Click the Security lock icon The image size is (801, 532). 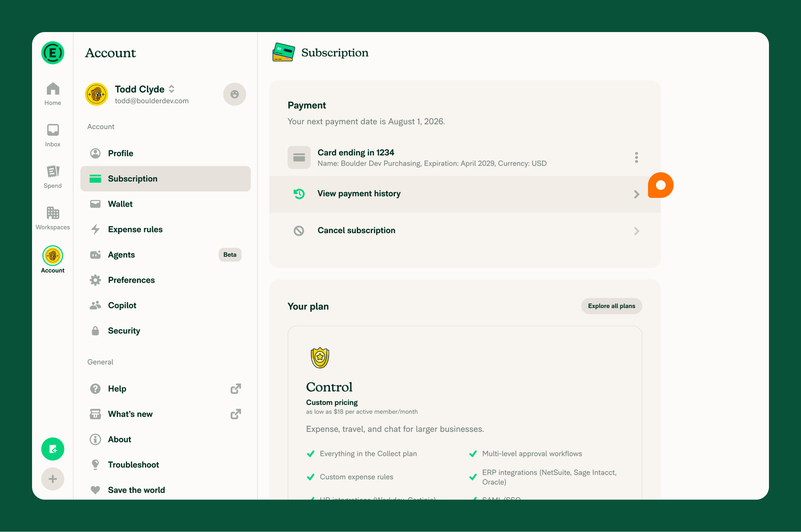point(95,330)
